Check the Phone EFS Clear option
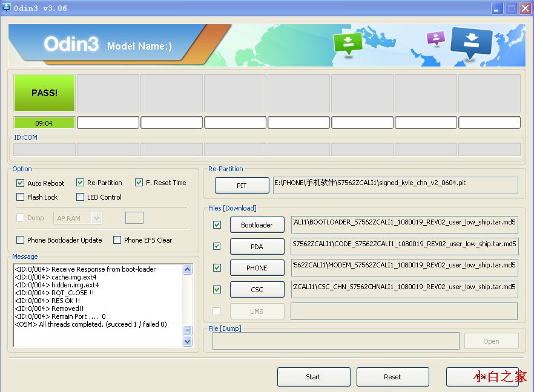Viewport: 534px width, 392px height. [117, 240]
